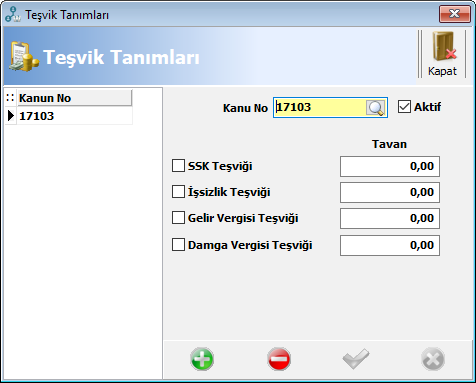Focus the SSK Teşviği Tavan amount field
Image resolution: width=476 pixels, height=383 pixels.
pos(390,166)
